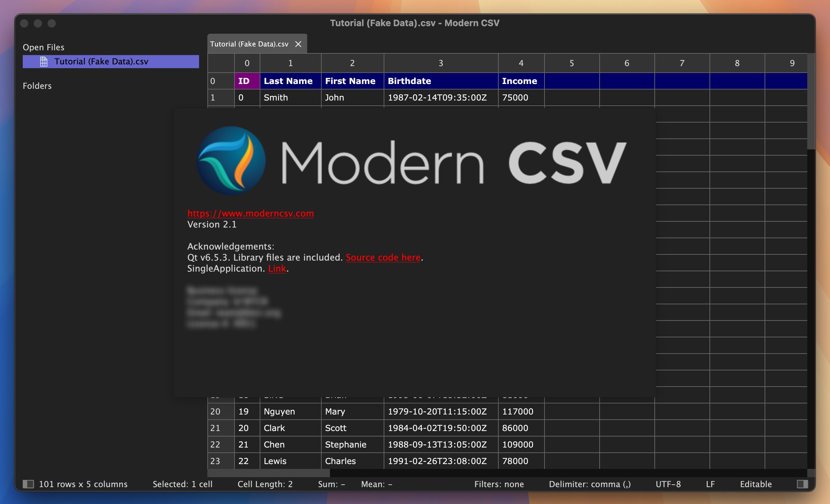Open Tutorial (Fake Data).csv in Open Files
This screenshot has height=504, width=830.
tap(111, 62)
